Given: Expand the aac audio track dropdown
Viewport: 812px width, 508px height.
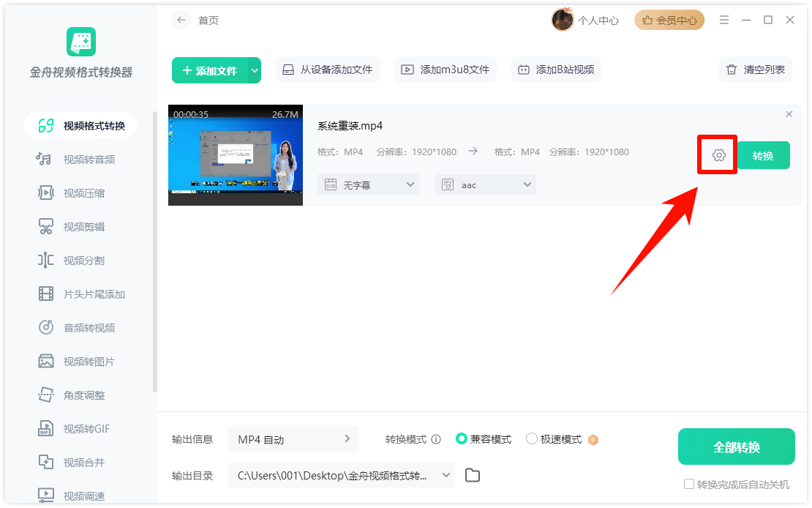Looking at the screenshot, I should pos(485,184).
